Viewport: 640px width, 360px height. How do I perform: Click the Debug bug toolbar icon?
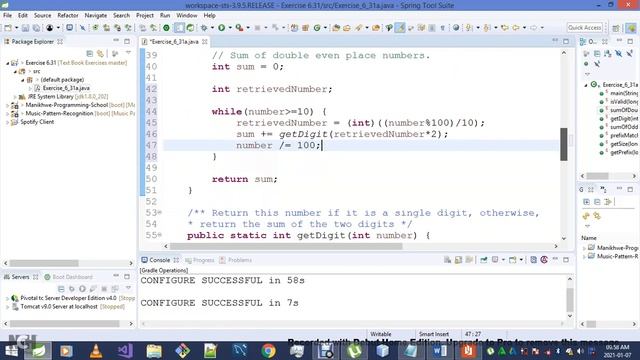click(204, 28)
